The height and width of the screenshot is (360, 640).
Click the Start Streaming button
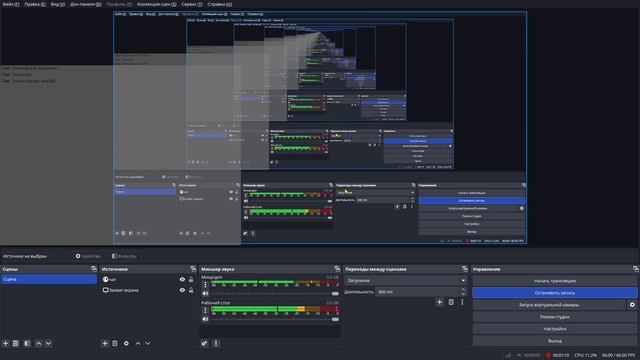[x=555, y=281]
